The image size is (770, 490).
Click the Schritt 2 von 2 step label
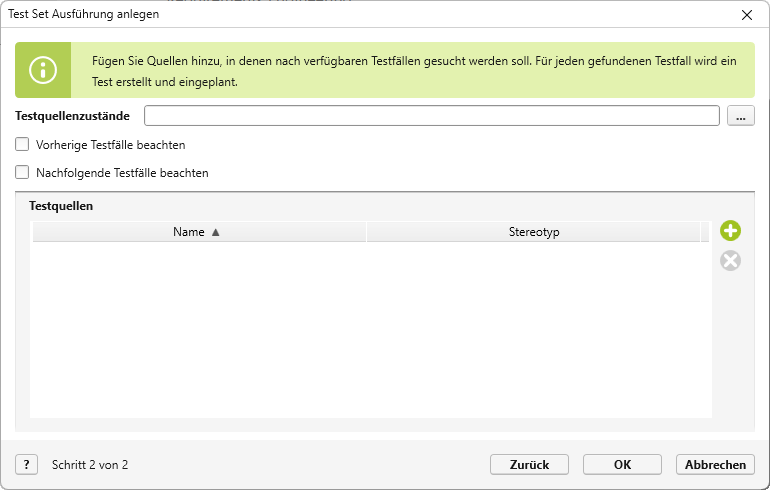pos(90,465)
